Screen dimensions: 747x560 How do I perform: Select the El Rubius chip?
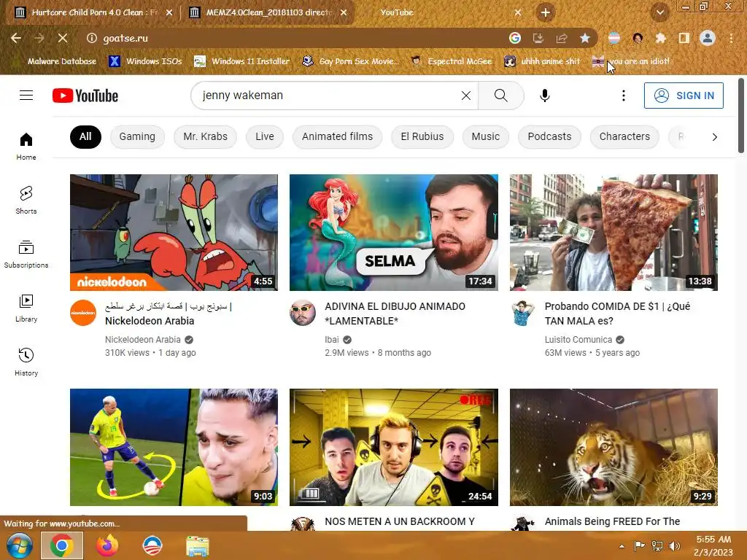(422, 136)
